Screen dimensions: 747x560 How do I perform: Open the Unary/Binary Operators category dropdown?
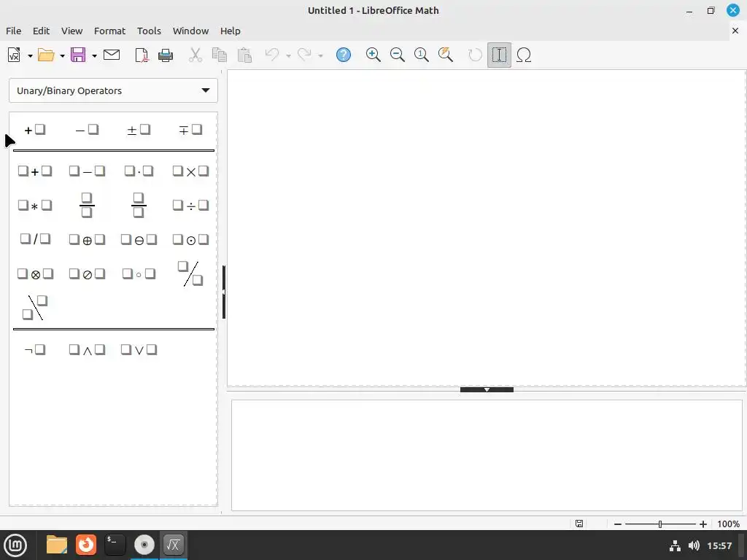tap(113, 90)
